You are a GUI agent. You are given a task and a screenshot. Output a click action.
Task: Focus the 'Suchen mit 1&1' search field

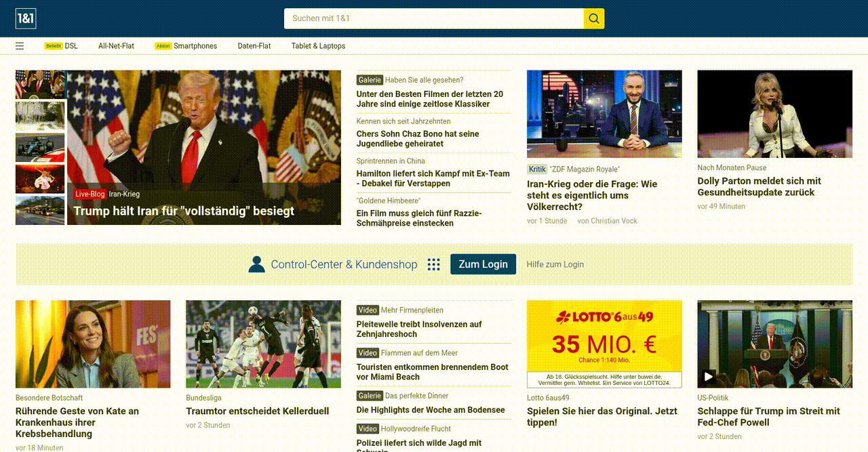point(434,18)
